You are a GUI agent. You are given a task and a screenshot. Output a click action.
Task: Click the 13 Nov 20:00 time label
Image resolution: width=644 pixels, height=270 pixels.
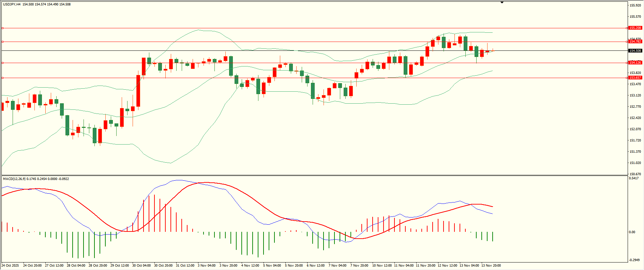(491, 266)
